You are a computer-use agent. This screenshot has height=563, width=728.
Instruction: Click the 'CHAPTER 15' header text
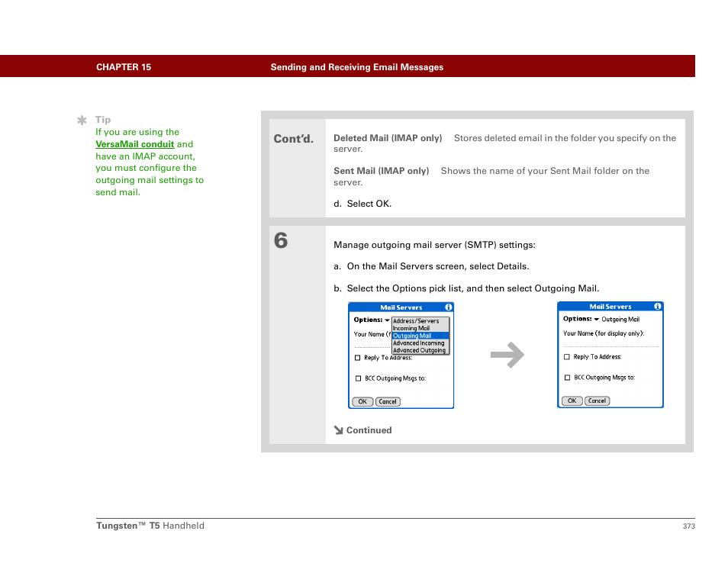[124, 67]
